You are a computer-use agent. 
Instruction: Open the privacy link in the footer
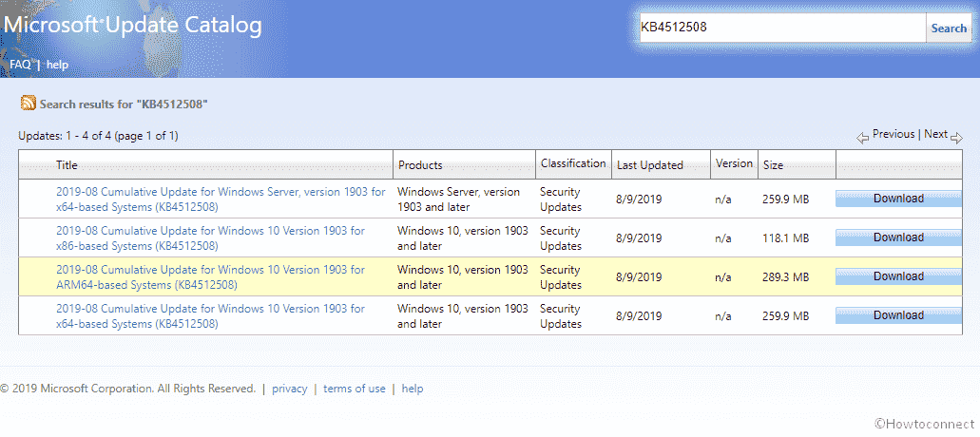pyautogui.click(x=289, y=389)
